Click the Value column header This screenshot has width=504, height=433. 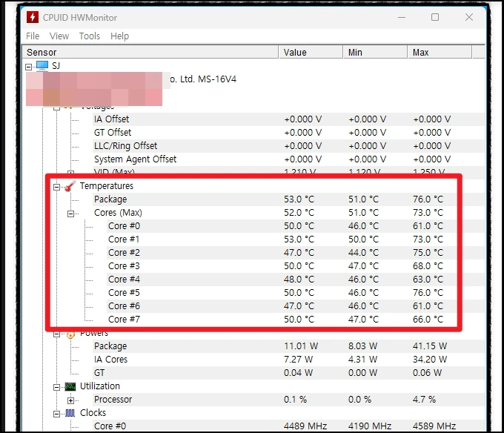311,52
